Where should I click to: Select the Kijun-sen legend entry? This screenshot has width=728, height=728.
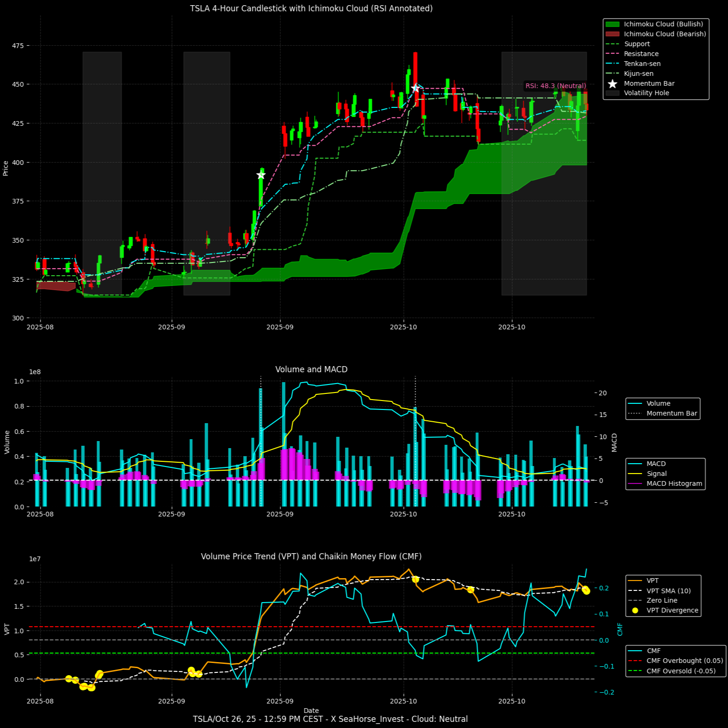click(x=630, y=74)
